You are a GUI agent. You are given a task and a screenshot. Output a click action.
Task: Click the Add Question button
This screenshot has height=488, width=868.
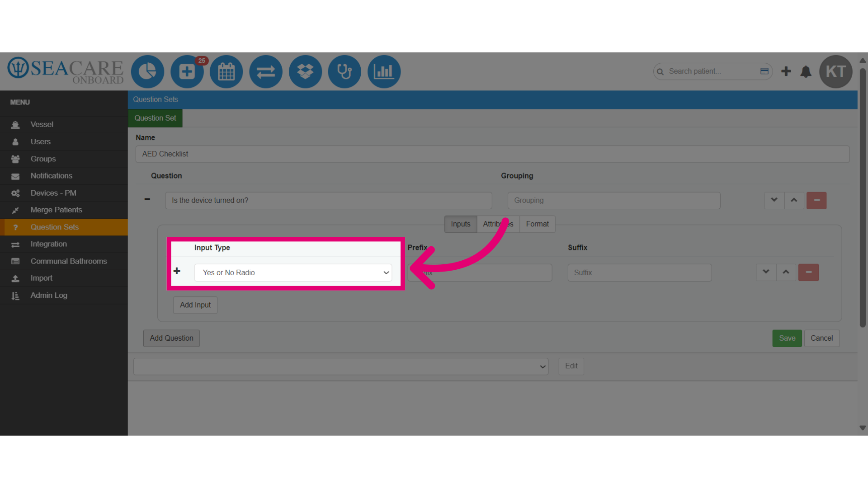[x=171, y=338]
